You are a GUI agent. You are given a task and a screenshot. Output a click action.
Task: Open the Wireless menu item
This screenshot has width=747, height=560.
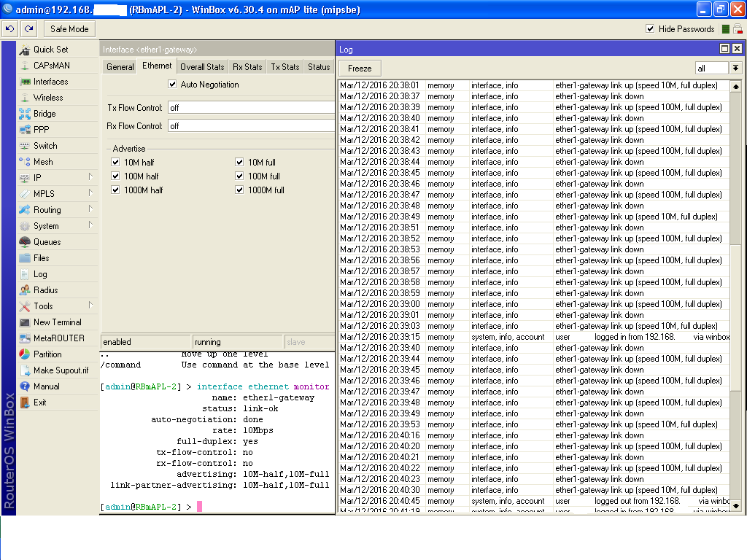(48, 98)
